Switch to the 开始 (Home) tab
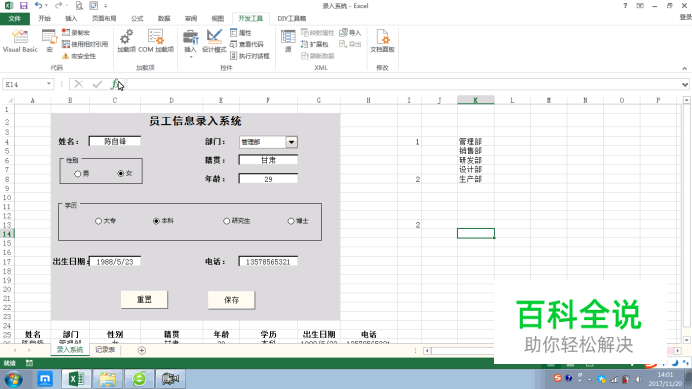 click(45, 19)
